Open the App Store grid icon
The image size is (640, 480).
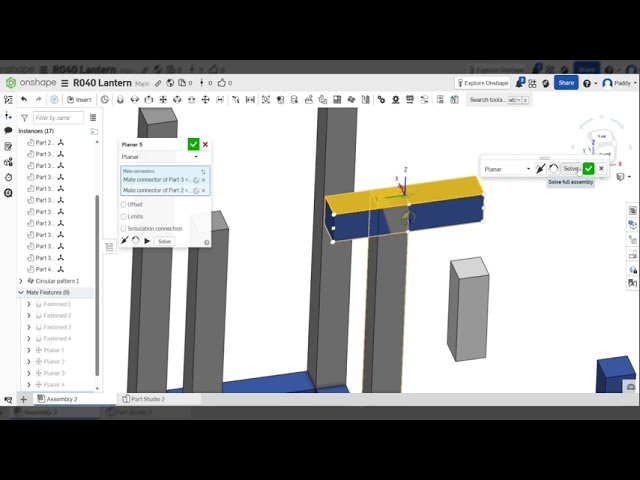[x=532, y=84]
